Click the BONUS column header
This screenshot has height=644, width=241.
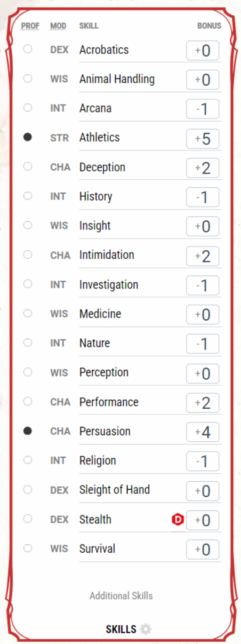(209, 25)
